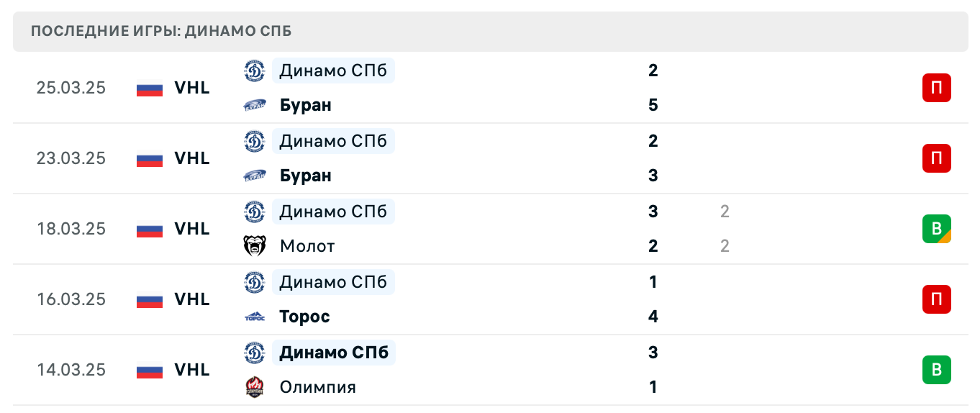This screenshot has height=413, width=980.
Task: Click VHL league label in 25.03.25 row
Action: point(192,88)
